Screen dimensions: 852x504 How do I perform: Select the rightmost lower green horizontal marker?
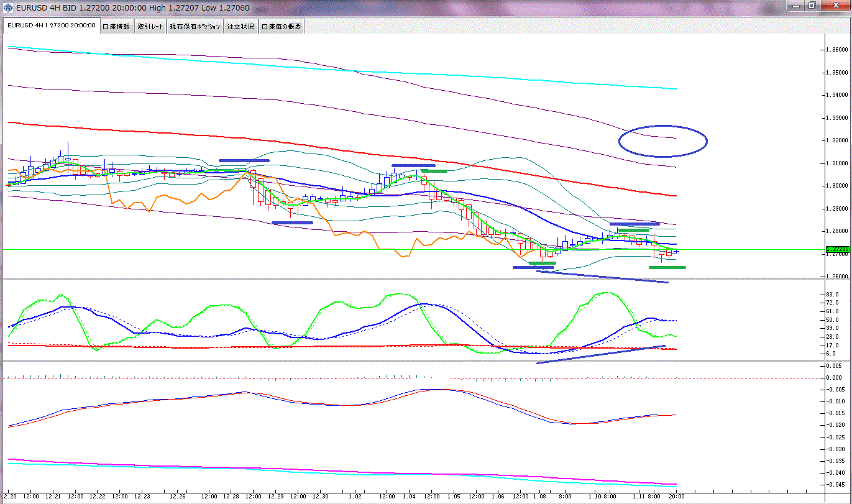[x=667, y=267]
